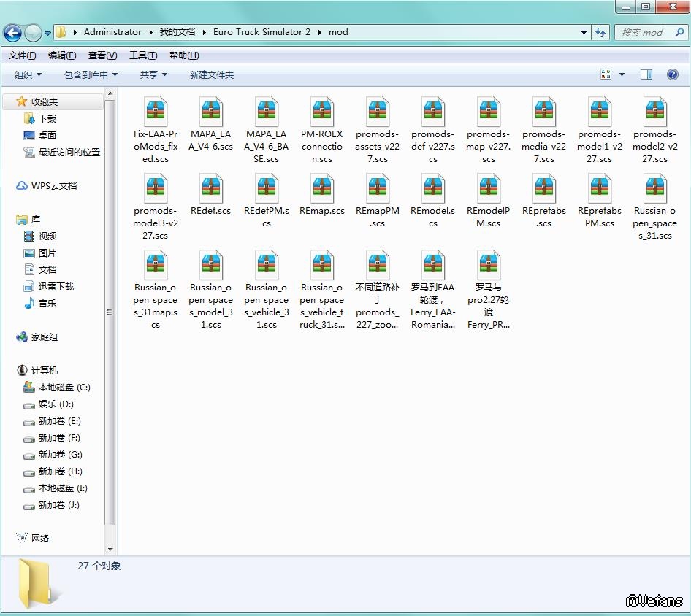Open the 组织 dropdown menu
Image resolution: width=691 pixels, height=616 pixels.
[x=28, y=74]
